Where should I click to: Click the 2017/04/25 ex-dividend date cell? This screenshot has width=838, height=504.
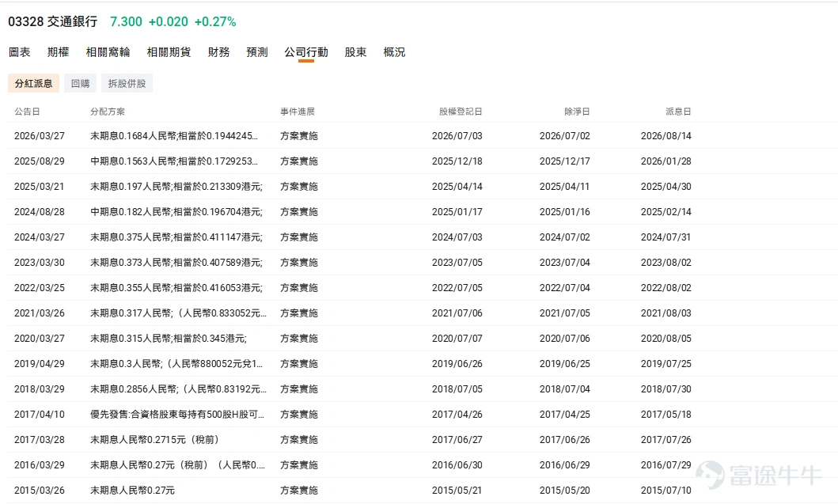tap(565, 415)
